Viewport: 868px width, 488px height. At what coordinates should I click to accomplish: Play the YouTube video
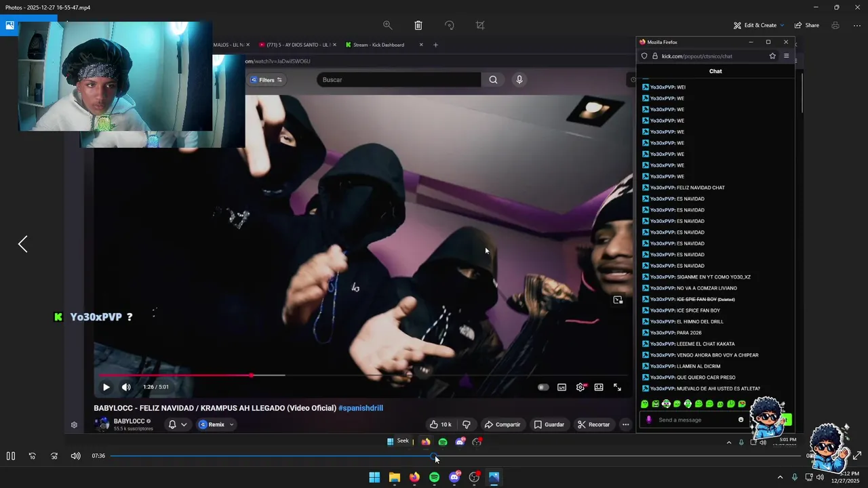pos(106,387)
